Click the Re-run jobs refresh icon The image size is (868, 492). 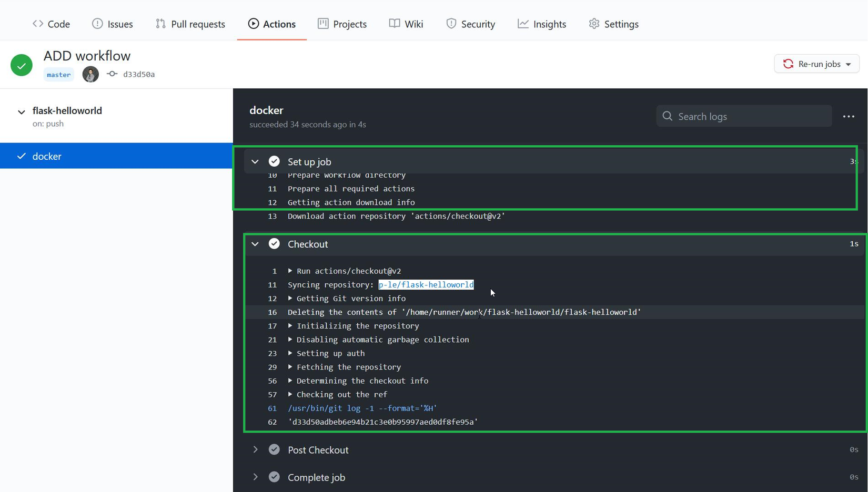(x=788, y=64)
